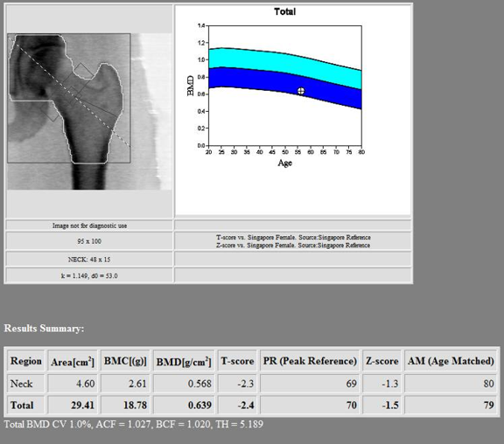504x444 pixels.
Task: Click the 'Area[cm²]' column header
Action: pyautogui.click(x=73, y=361)
